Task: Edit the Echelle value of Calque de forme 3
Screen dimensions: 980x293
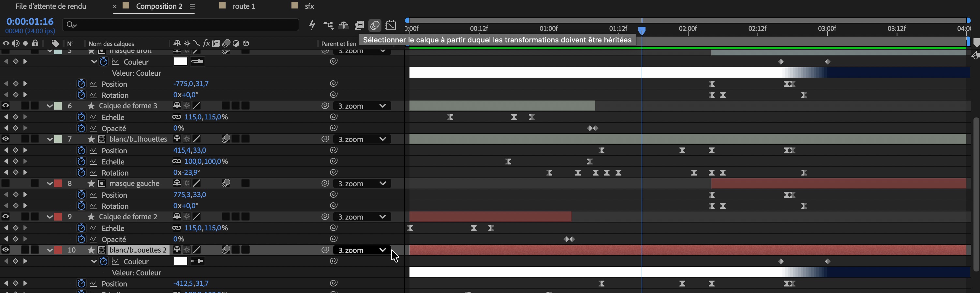Action: (206, 117)
